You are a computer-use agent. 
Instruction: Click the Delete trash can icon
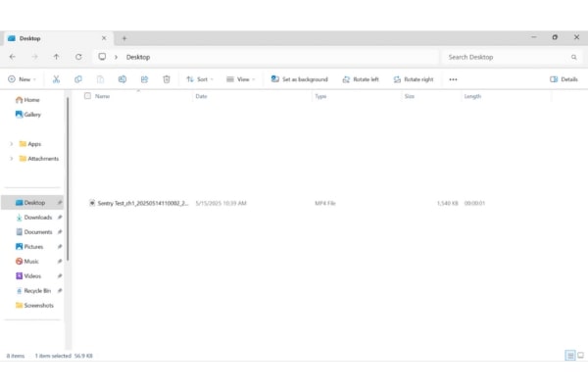pyautogui.click(x=167, y=79)
